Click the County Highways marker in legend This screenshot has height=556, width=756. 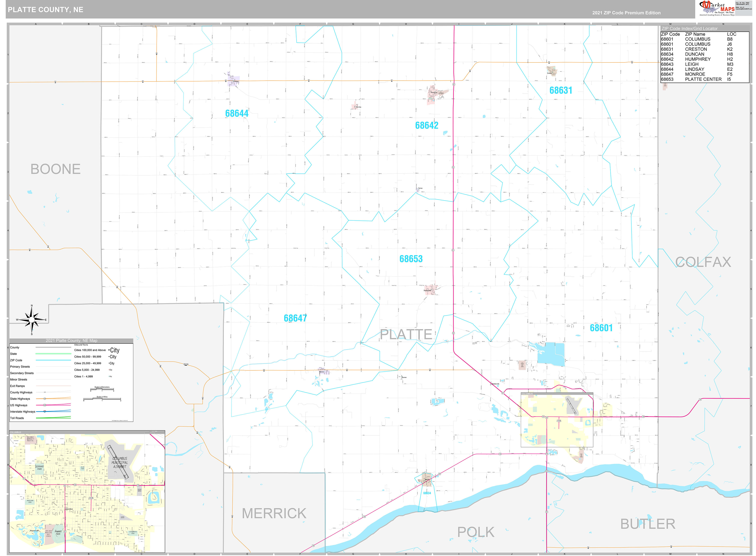point(45,392)
